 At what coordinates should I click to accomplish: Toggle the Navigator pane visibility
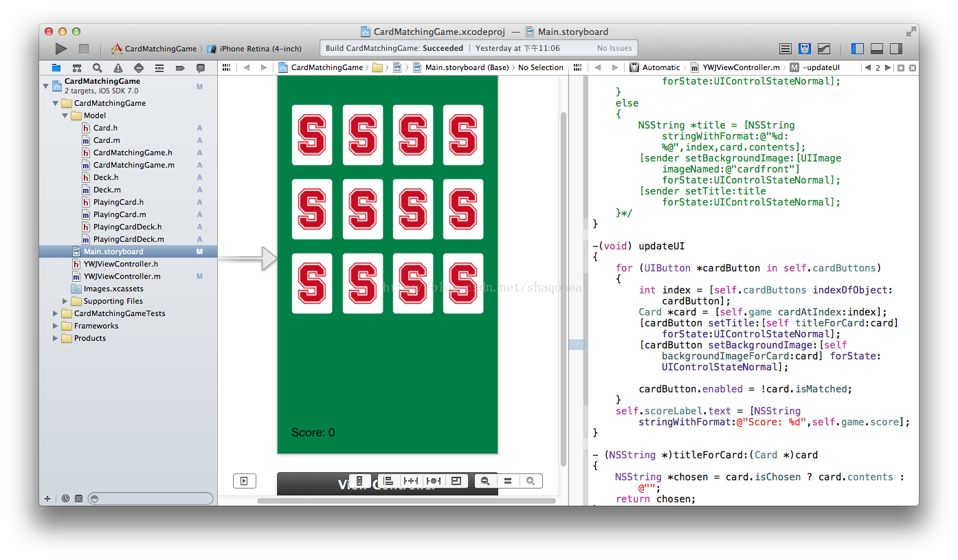(858, 49)
